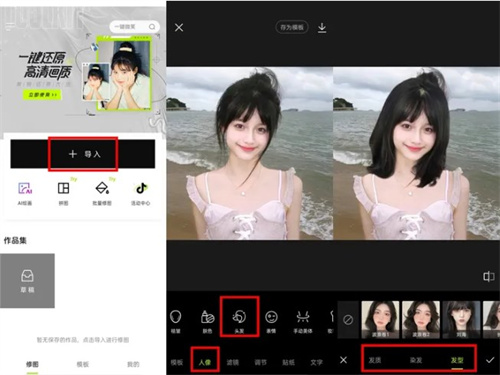Open the hamburger menu on home screen
Image resolution: width=500 pixels, height=375 pixels.
(10, 26)
